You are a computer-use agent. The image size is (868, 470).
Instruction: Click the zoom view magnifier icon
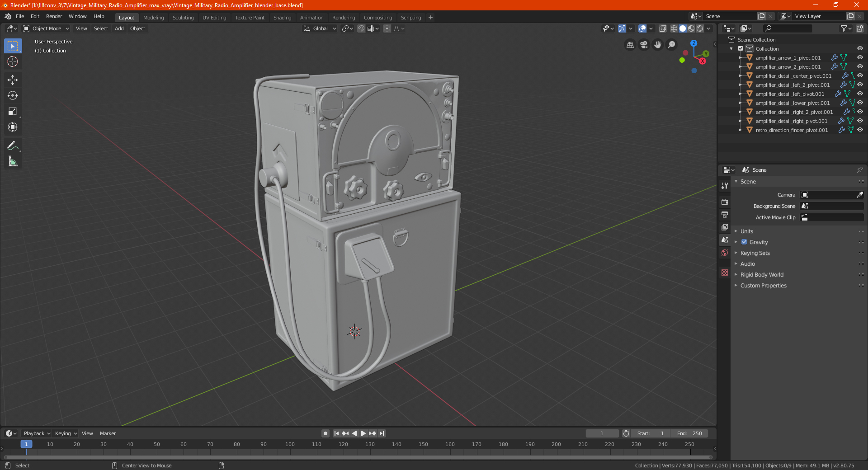(x=672, y=45)
